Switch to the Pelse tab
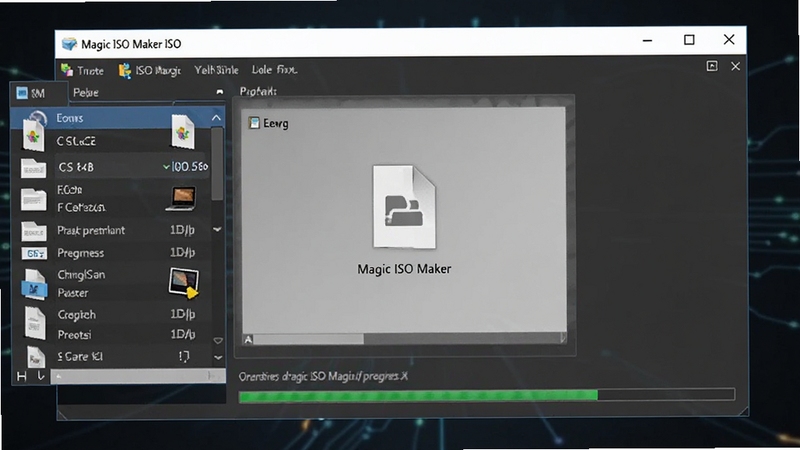The width and height of the screenshot is (800, 450). click(86, 92)
